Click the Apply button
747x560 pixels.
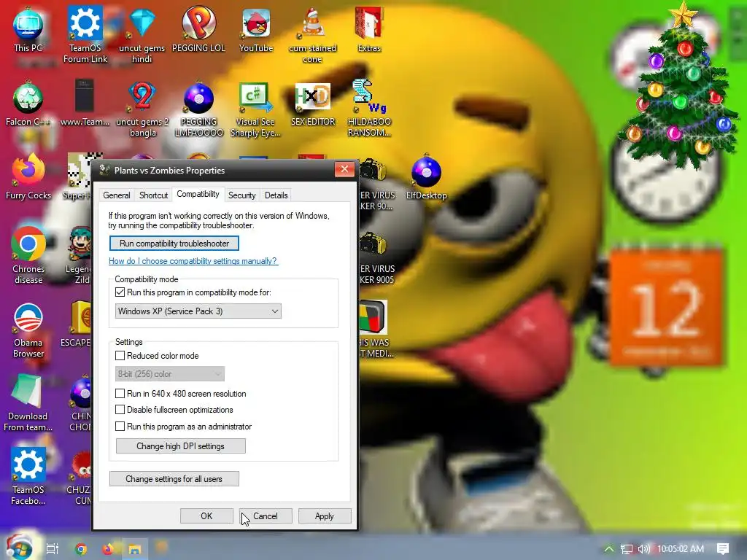tap(325, 516)
